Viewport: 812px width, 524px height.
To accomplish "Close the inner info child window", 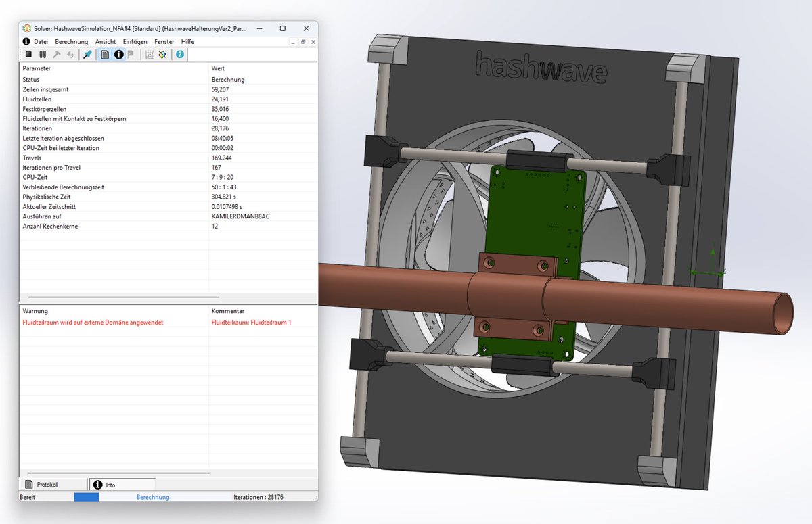I will tap(312, 42).
